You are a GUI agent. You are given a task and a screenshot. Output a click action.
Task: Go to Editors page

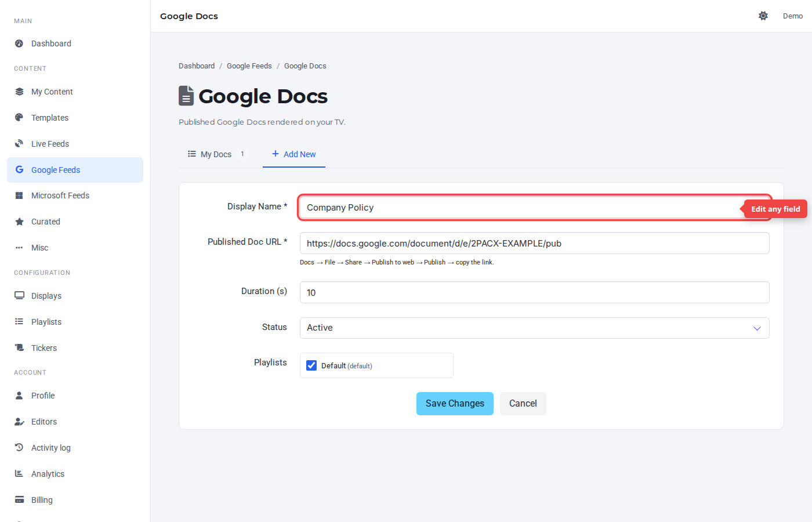pos(75,422)
